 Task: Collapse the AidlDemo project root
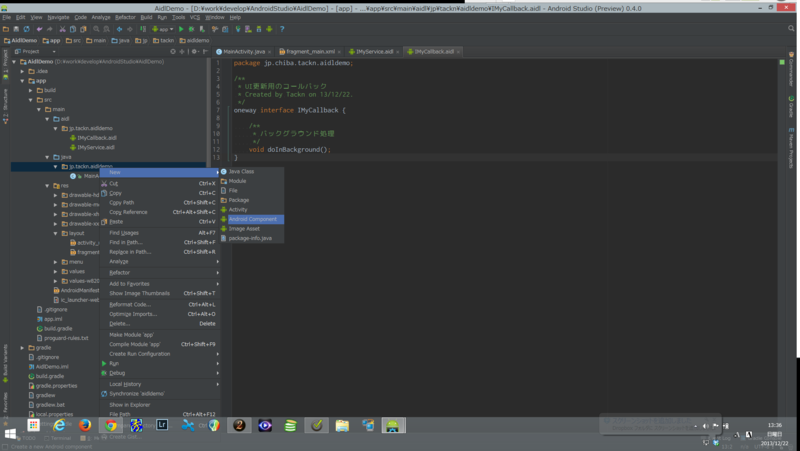tap(14, 62)
